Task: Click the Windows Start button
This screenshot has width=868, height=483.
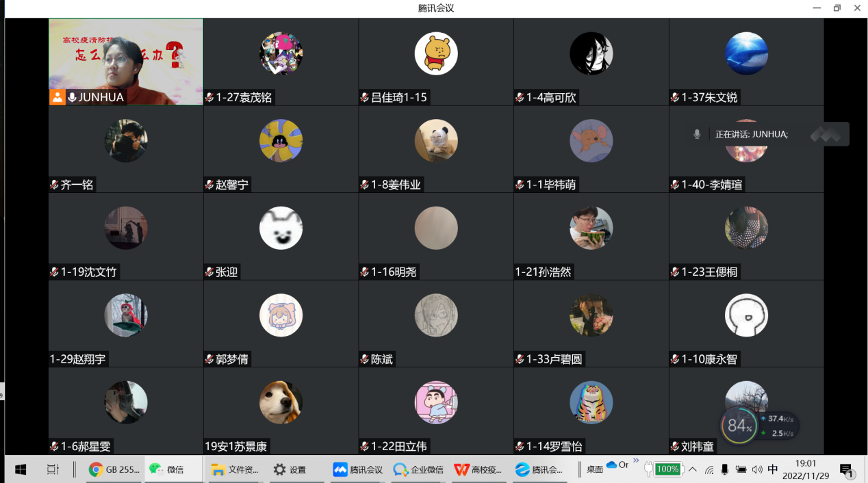Action: [21, 469]
